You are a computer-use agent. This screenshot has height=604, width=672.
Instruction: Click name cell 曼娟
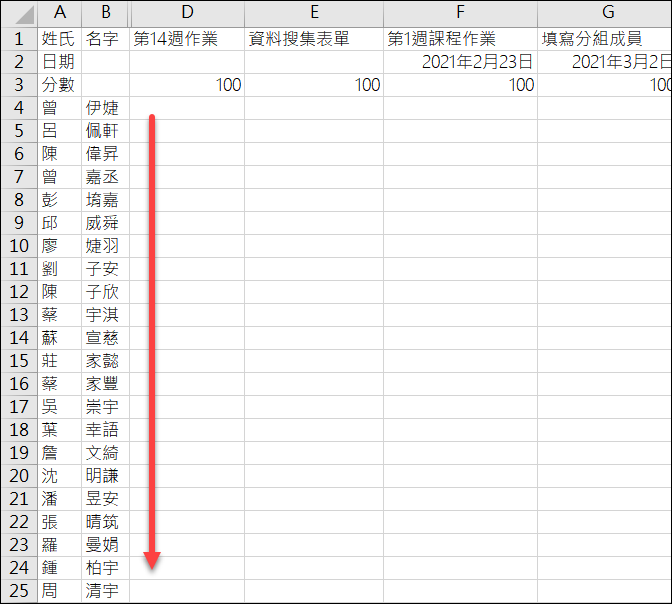(105, 545)
